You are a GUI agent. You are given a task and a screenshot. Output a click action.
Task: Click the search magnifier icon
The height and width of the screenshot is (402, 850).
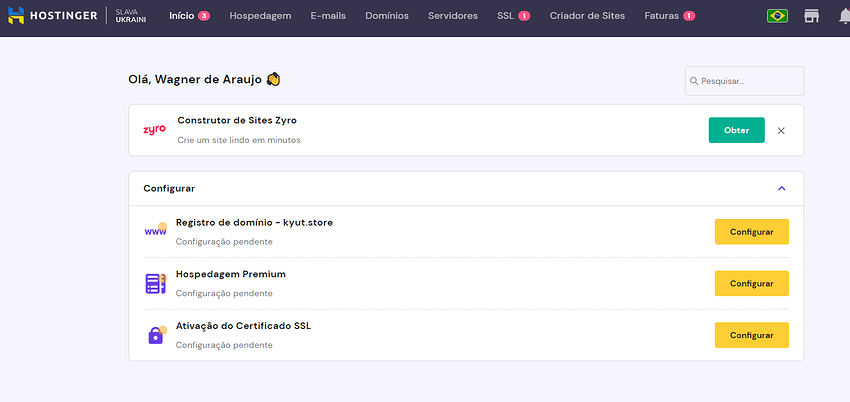693,81
